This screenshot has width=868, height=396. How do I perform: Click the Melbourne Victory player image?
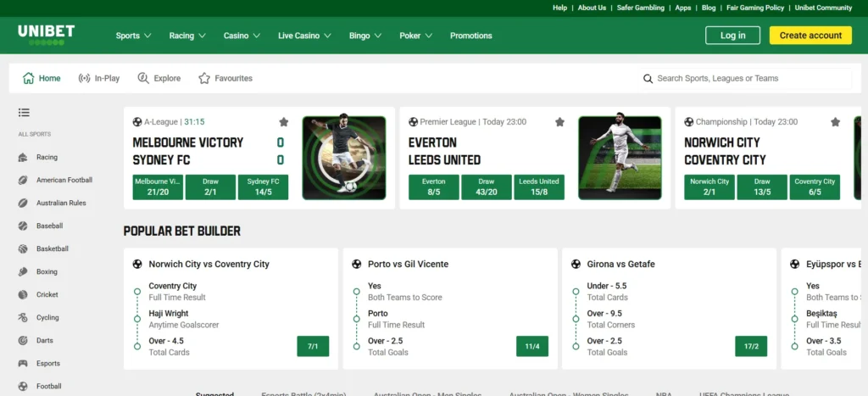pos(344,158)
